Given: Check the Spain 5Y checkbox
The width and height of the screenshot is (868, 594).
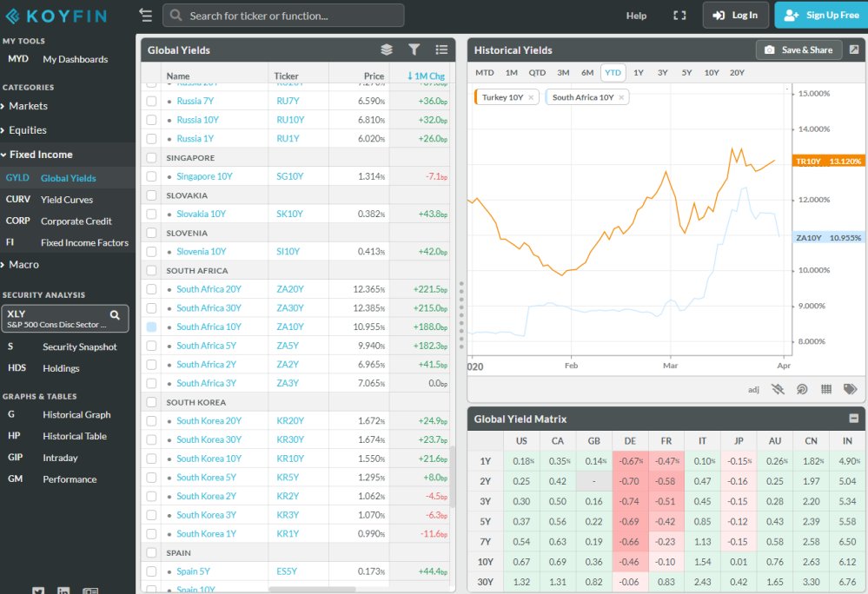Looking at the screenshot, I should point(151,571).
